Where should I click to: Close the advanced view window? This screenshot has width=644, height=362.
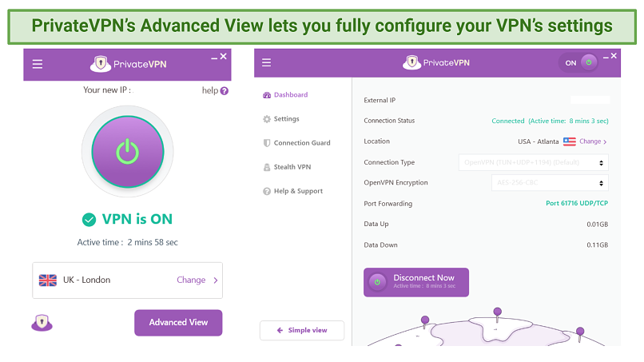tap(614, 56)
